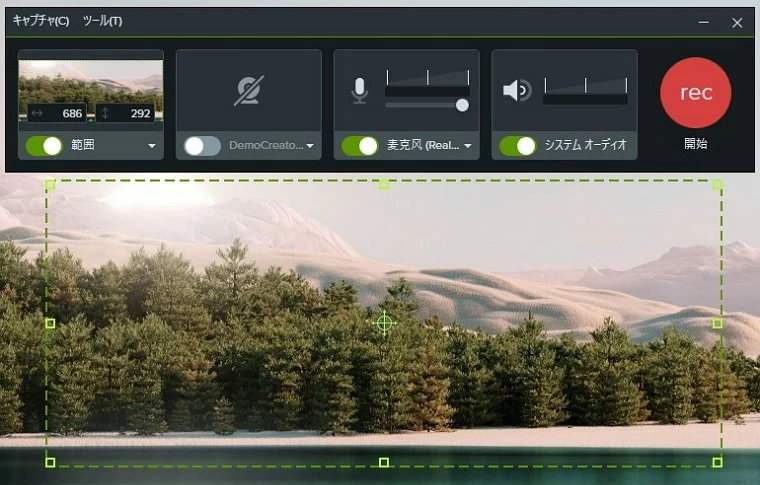This screenshot has width=760, height=485.
Task: Click the システム オーディオ label
Action: tap(586, 145)
